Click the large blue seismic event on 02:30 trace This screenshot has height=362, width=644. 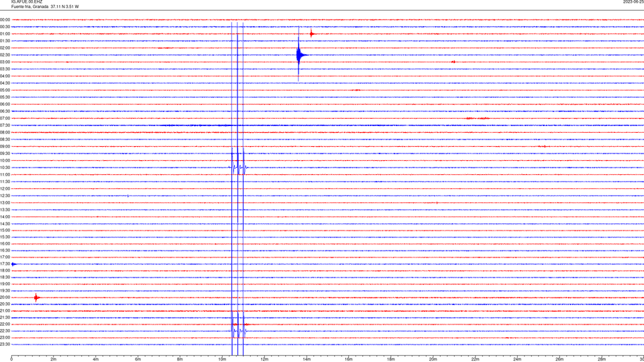(x=300, y=54)
